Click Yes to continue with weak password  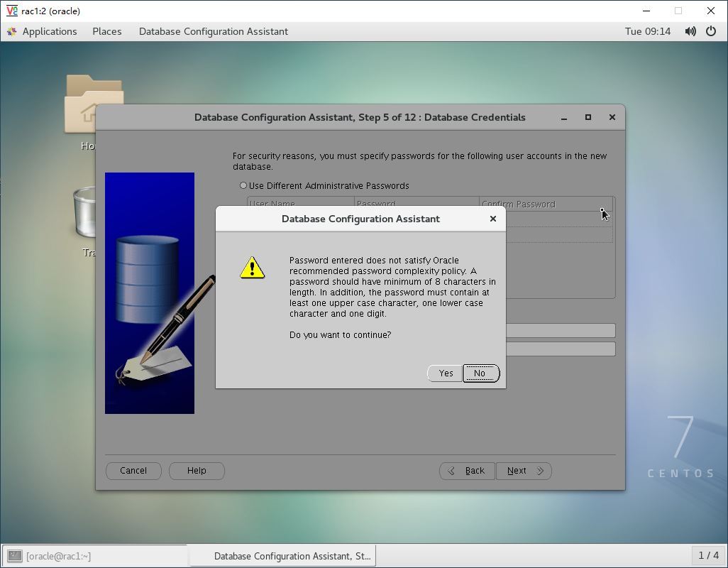[446, 373]
